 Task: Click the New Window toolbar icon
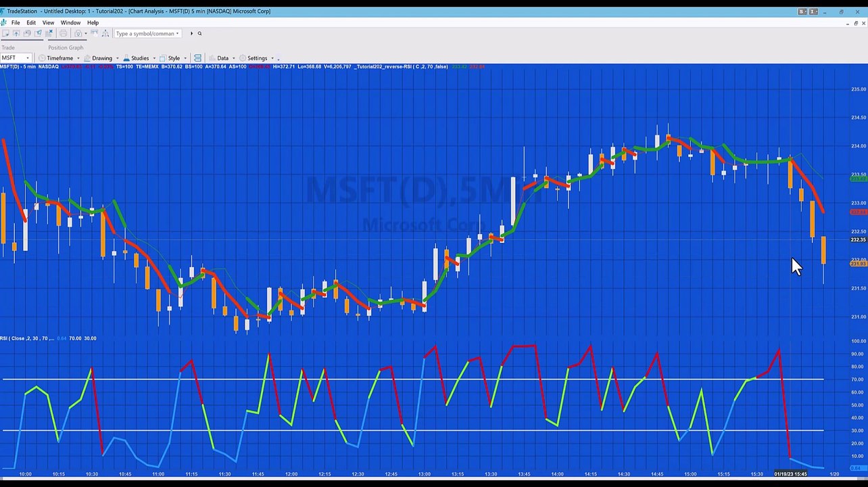point(5,33)
